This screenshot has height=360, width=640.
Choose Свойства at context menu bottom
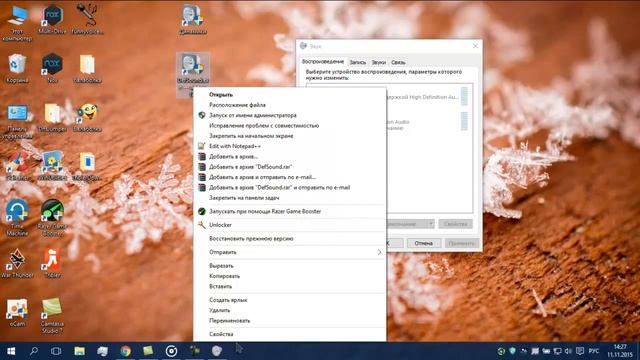point(290,334)
